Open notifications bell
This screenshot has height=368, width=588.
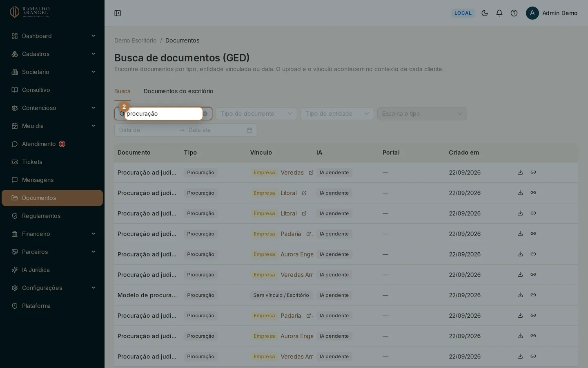tap(499, 13)
